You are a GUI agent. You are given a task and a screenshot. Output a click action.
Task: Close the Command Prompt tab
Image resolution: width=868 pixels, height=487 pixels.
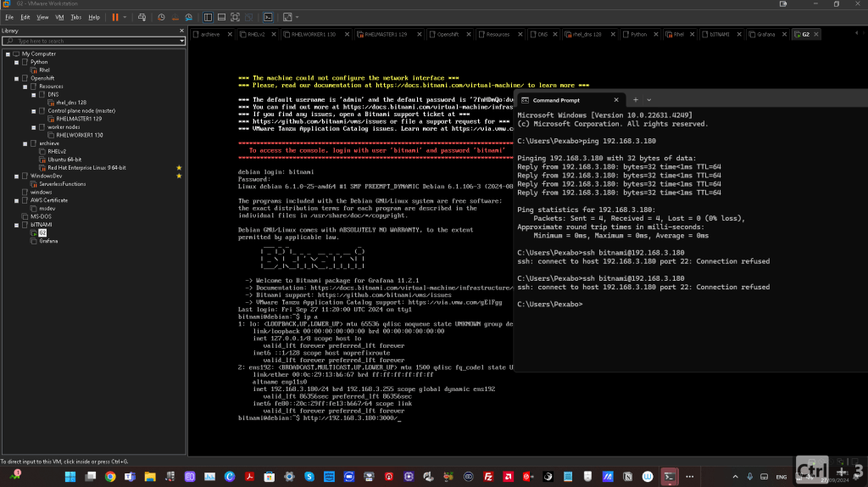tap(616, 100)
